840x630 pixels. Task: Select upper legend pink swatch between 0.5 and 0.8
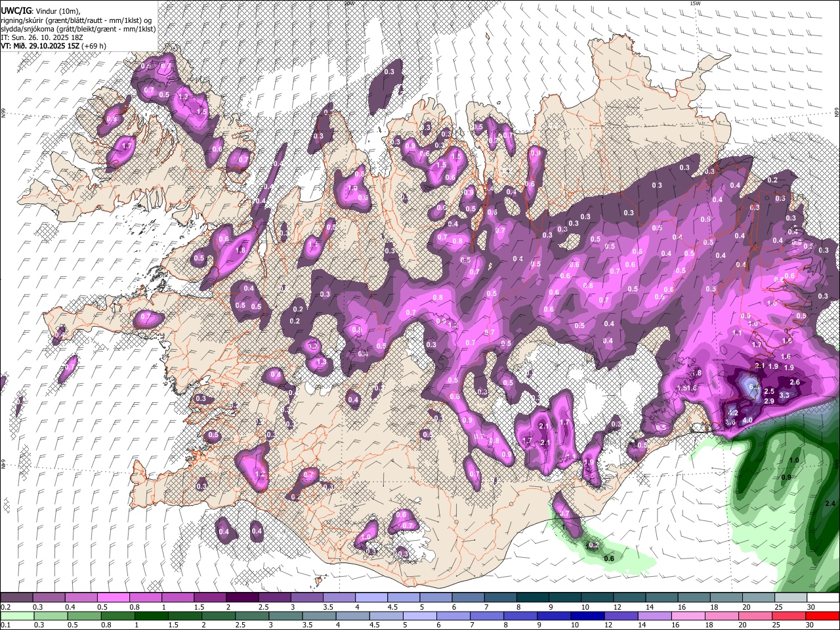(x=113, y=598)
